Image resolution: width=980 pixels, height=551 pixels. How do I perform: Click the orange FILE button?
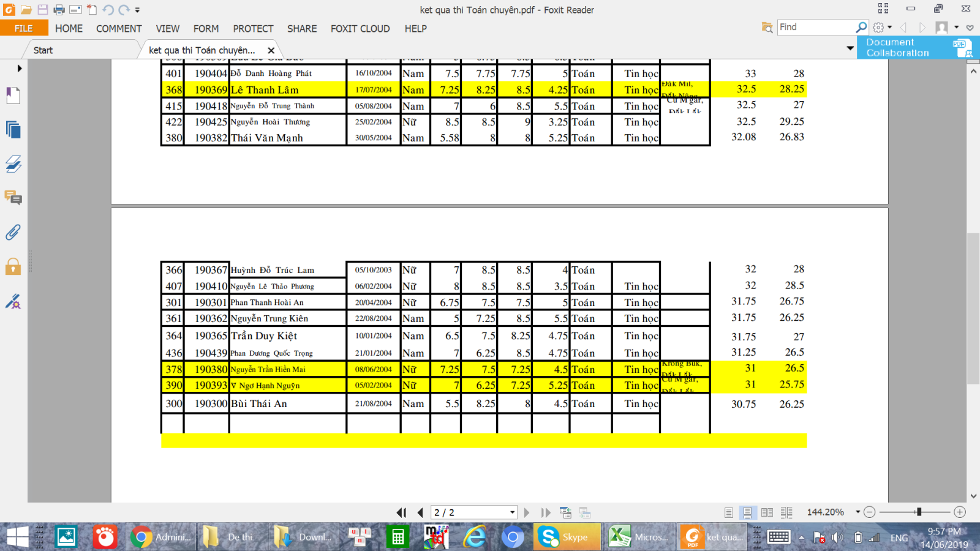24,28
